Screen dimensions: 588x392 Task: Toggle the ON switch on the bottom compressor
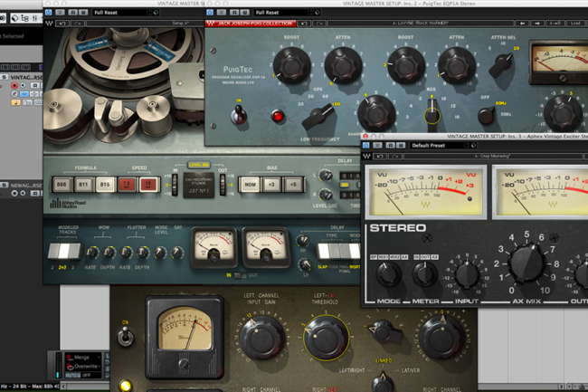[124, 336]
